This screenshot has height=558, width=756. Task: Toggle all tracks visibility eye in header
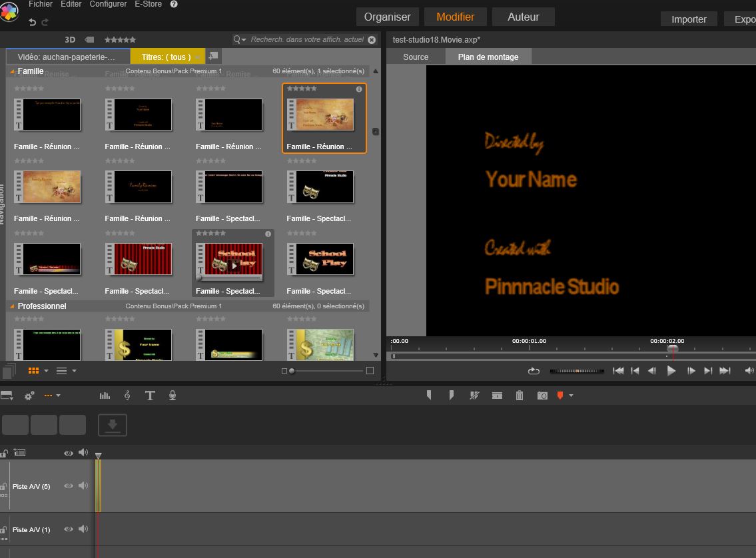coord(69,453)
